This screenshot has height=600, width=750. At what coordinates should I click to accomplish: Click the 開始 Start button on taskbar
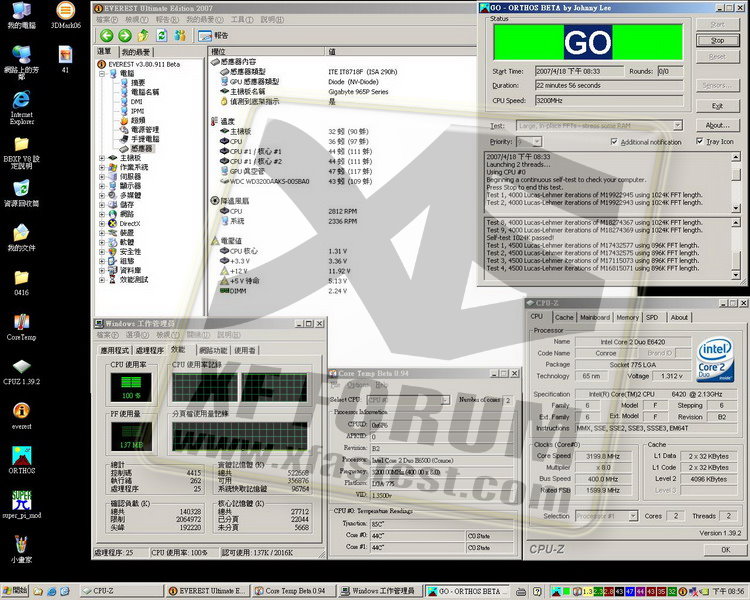[15, 591]
